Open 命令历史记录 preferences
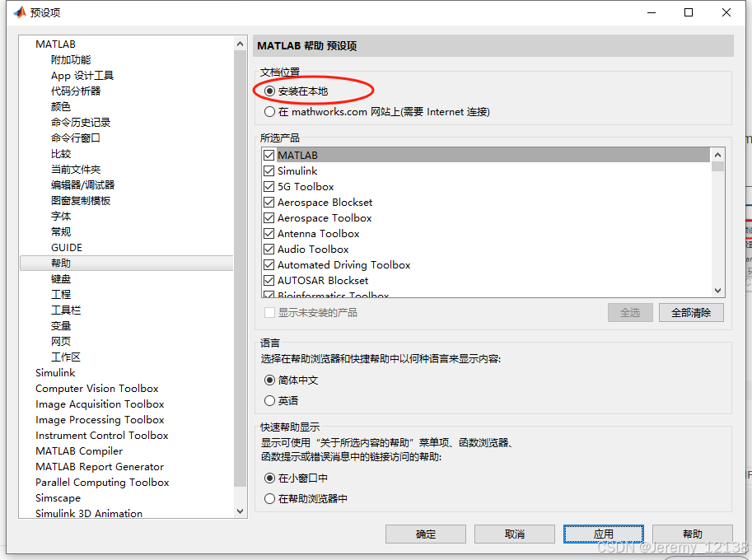The height and width of the screenshot is (560, 752). (81, 123)
